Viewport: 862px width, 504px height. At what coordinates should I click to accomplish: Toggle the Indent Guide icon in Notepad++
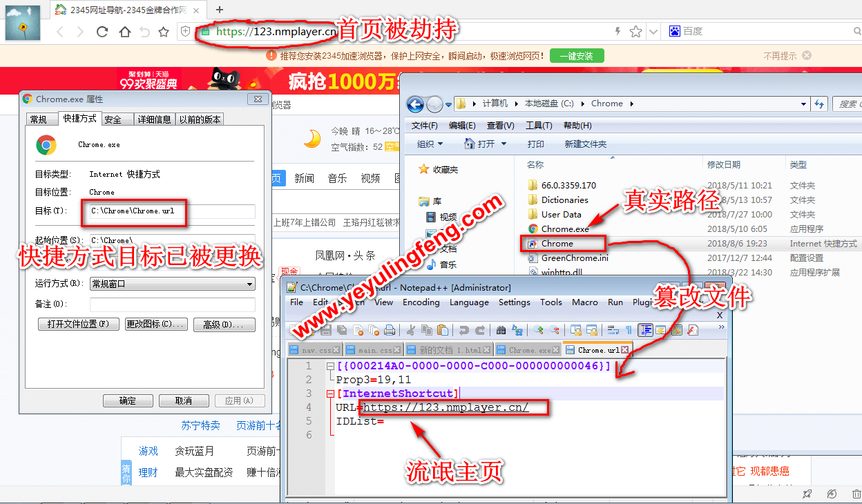(x=646, y=331)
